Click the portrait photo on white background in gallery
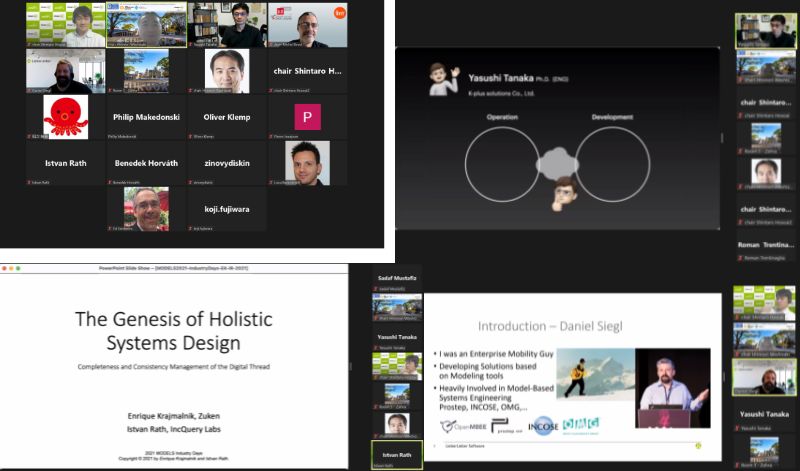800x471 pixels. click(227, 71)
